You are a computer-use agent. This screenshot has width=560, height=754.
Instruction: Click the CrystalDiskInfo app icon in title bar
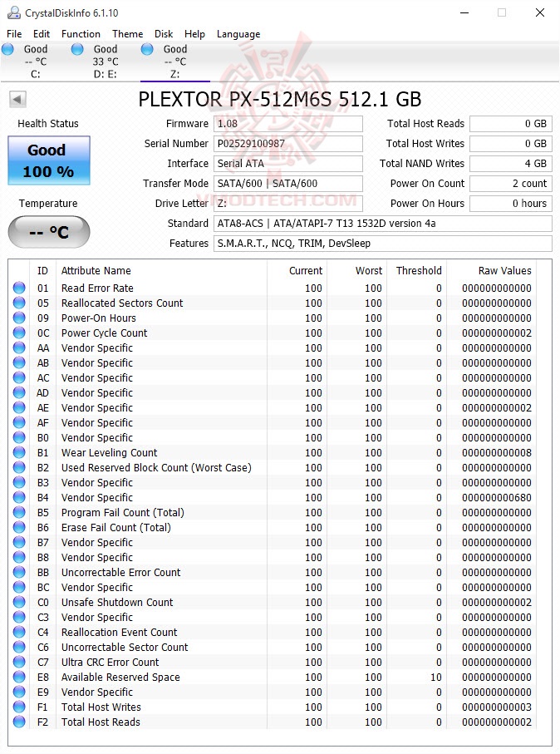(13, 12)
